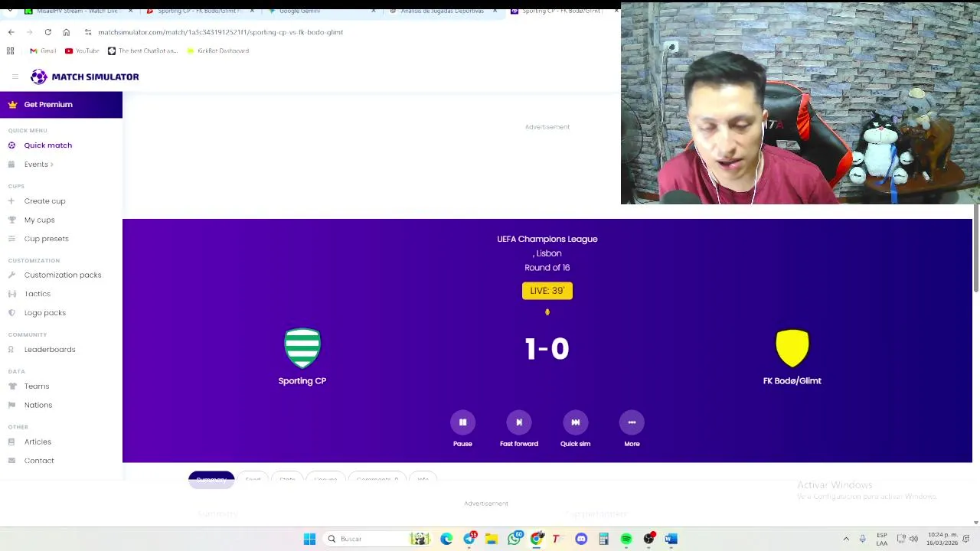
Task: Open the YouTube bookmark
Action: [x=82, y=51]
